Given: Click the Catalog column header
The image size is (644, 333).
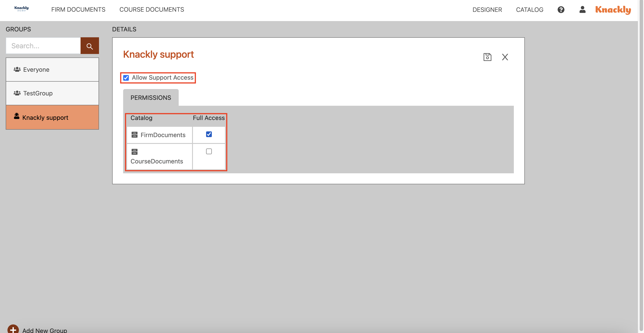Looking at the screenshot, I should click(x=141, y=118).
